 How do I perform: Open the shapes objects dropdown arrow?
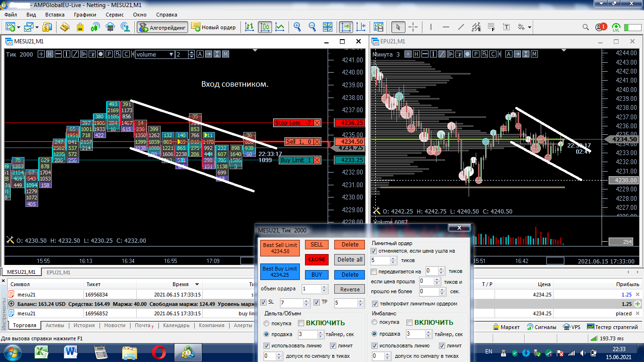[530, 27]
